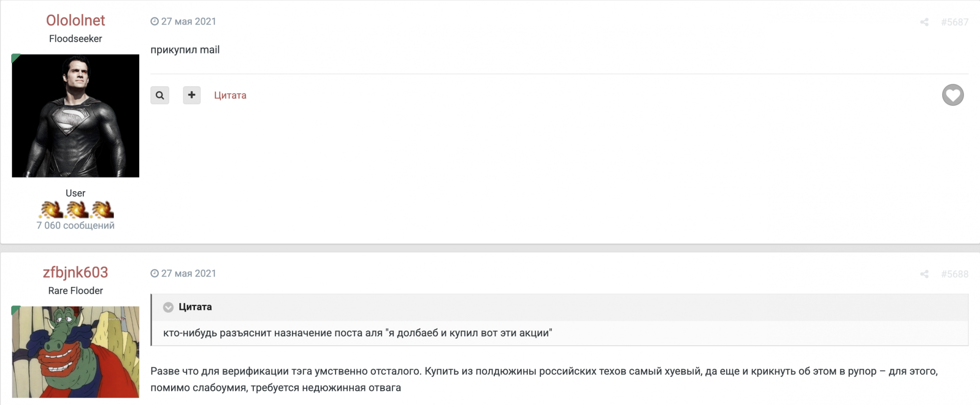Expand the quoted message in zfbjnk603's reply

pyautogui.click(x=169, y=307)
